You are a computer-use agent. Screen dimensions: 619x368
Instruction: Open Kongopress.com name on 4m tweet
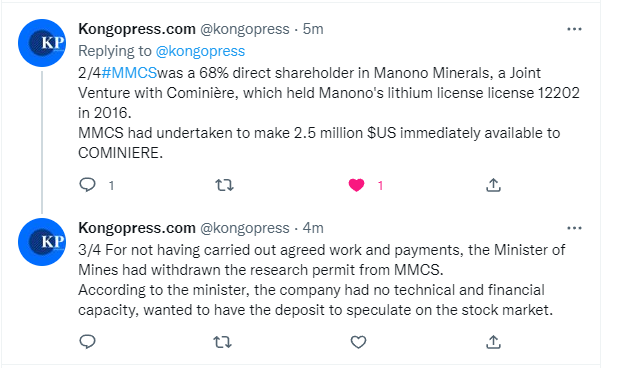tap(137, 228)
